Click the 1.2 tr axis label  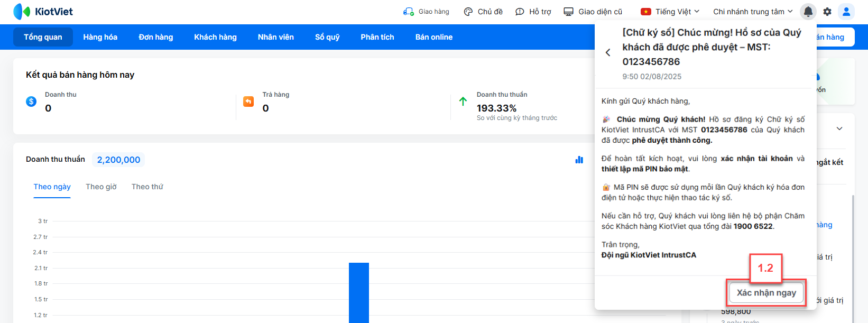[x=41, y=315]
